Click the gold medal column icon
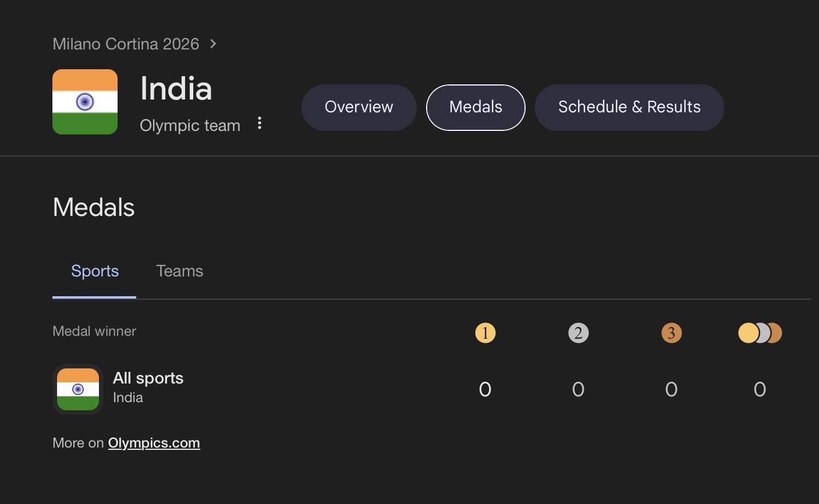Screen dimensions: 819x504 (x=485, y=333)
